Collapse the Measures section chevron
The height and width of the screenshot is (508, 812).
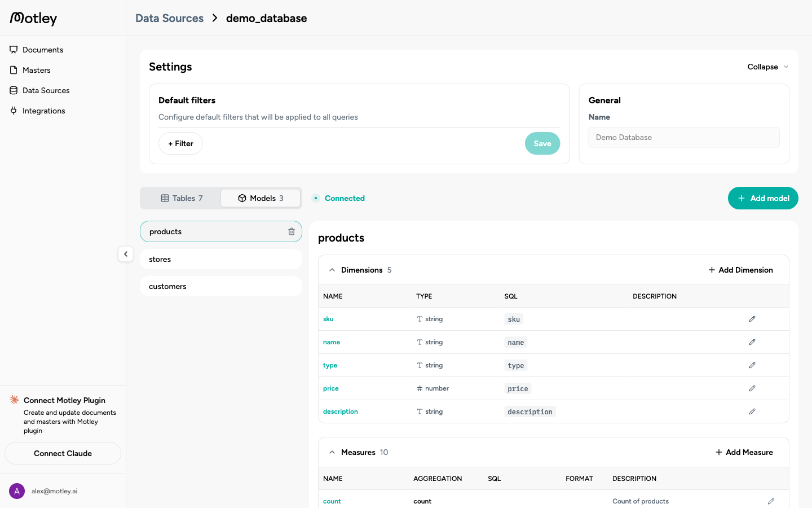(332, 452)
